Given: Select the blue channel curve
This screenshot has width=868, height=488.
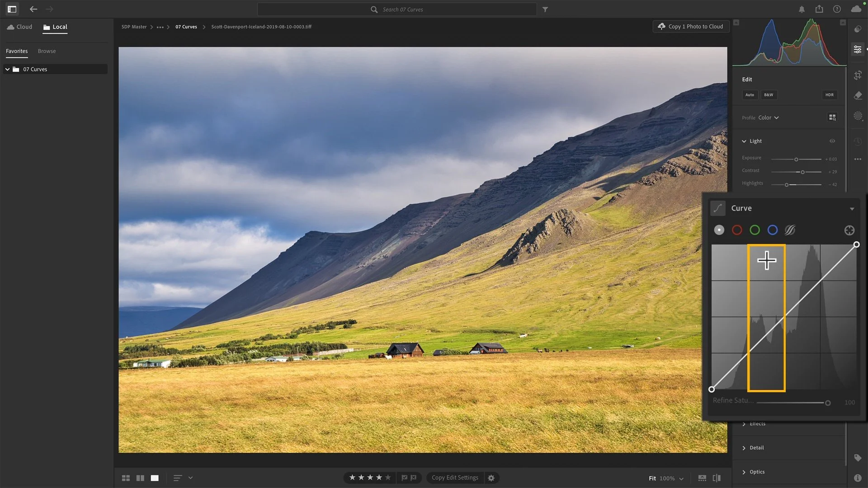Looking at the screenshot, I should point(773,230).
